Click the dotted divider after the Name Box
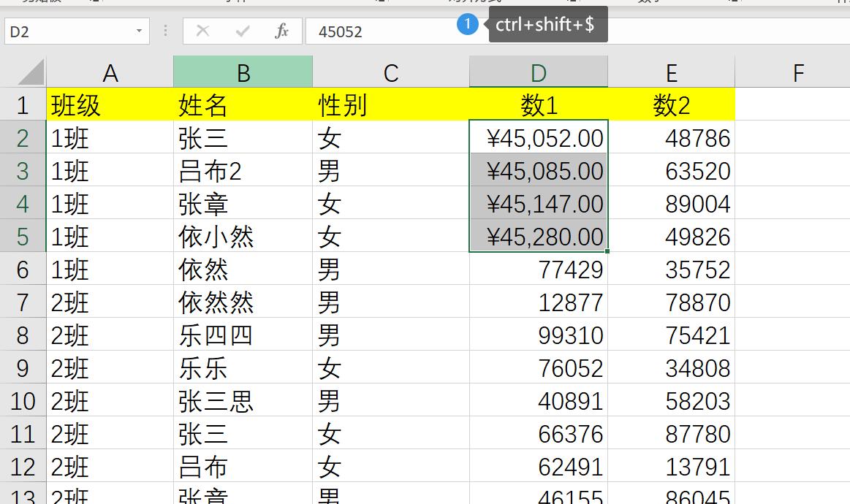The width and height of the screenshot is (850, 504). pos(165,31)
